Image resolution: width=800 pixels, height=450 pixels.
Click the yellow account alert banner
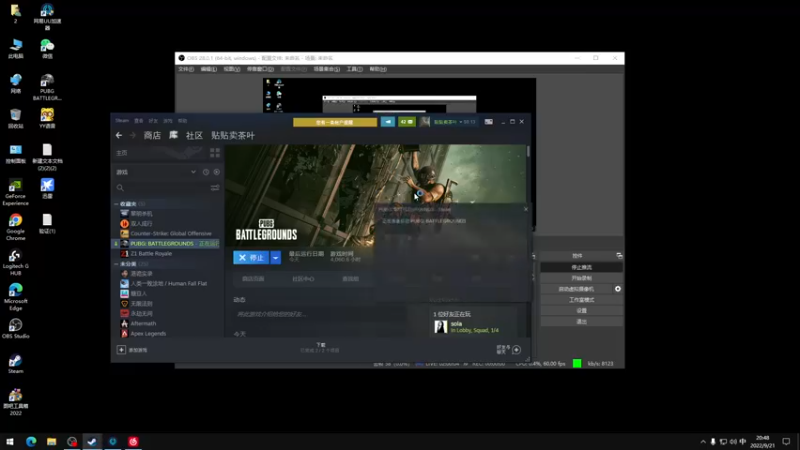(x=335, y=122)
